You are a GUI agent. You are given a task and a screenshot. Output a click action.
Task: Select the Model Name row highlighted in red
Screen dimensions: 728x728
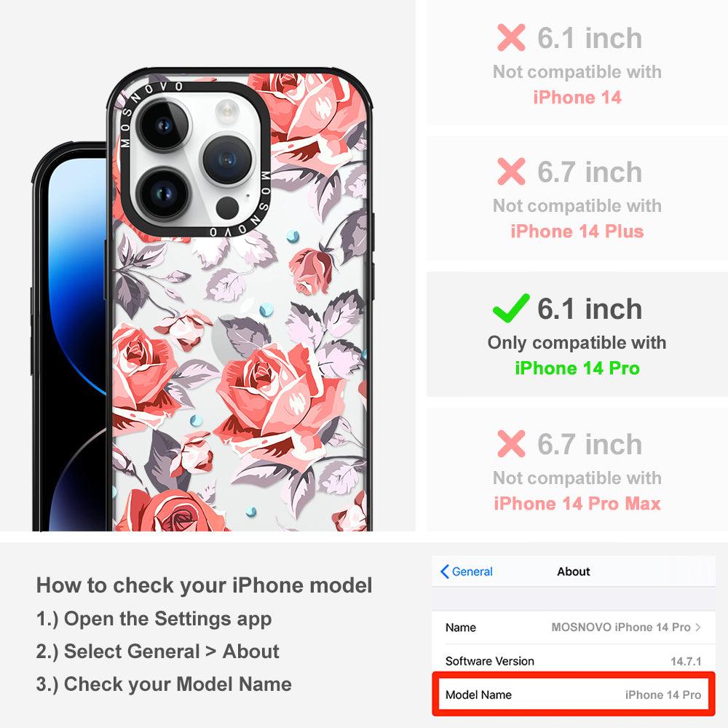pyautogui.click(x=574, y=694)
